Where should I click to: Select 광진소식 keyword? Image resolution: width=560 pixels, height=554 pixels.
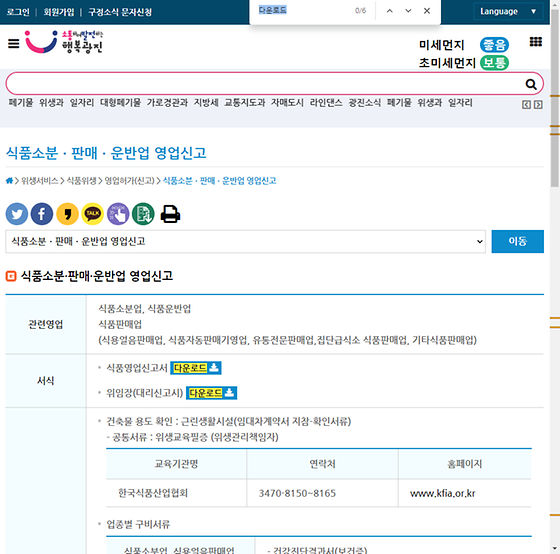pos(365,103)
